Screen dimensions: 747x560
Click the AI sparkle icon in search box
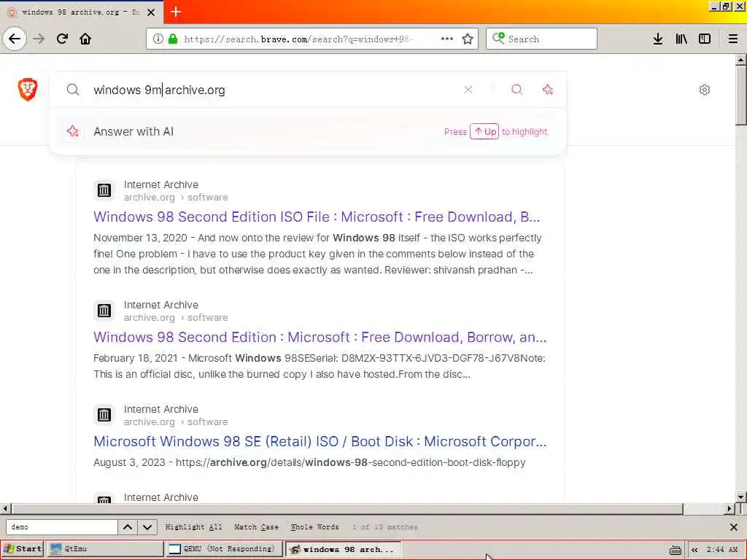[x=547, y=90]
